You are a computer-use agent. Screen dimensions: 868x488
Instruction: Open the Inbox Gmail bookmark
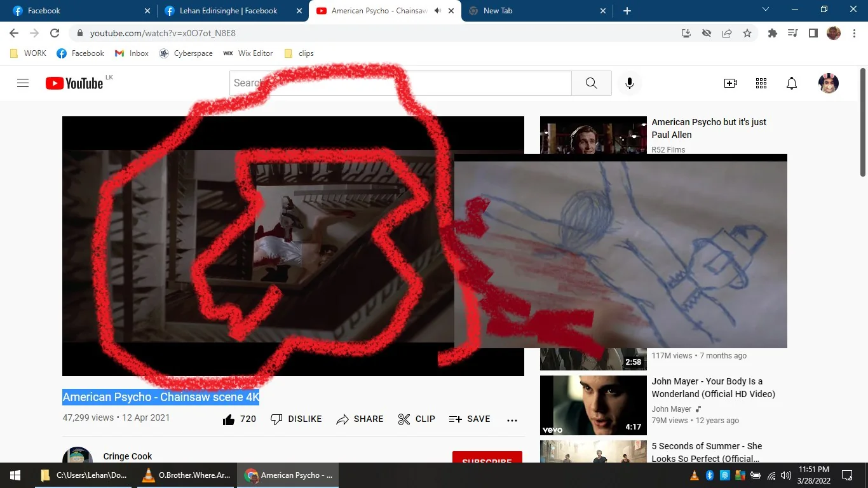132,53
